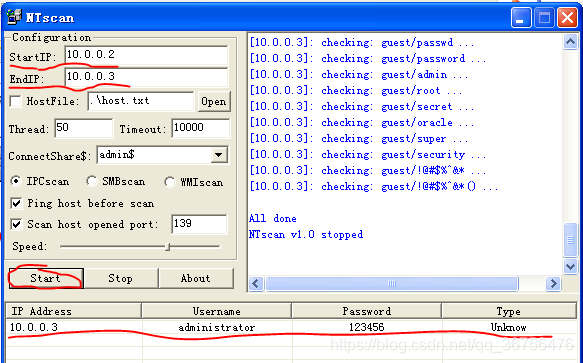Click the 'guest/root' log line
Viewport: 583px width, 363px height.
tap(356, 90)
